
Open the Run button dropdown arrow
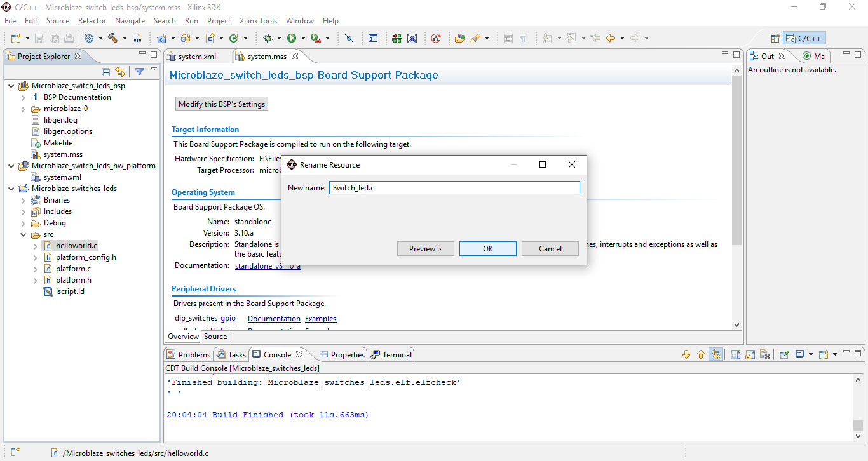(x=303, y=38)
